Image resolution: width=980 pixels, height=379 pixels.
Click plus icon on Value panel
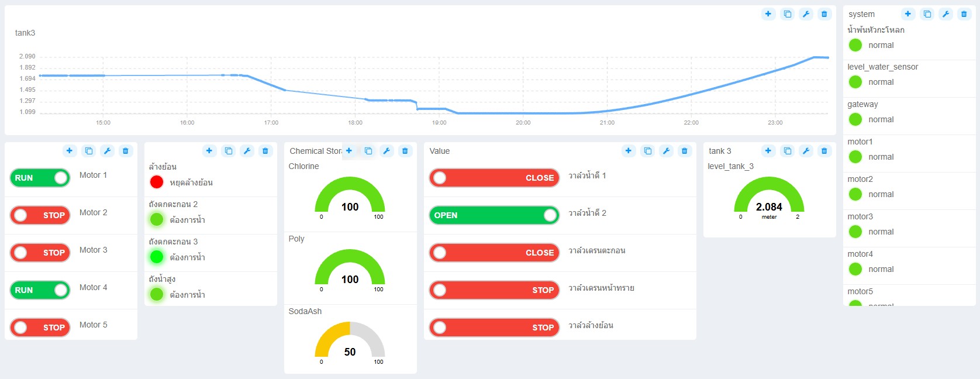(629, 151)
